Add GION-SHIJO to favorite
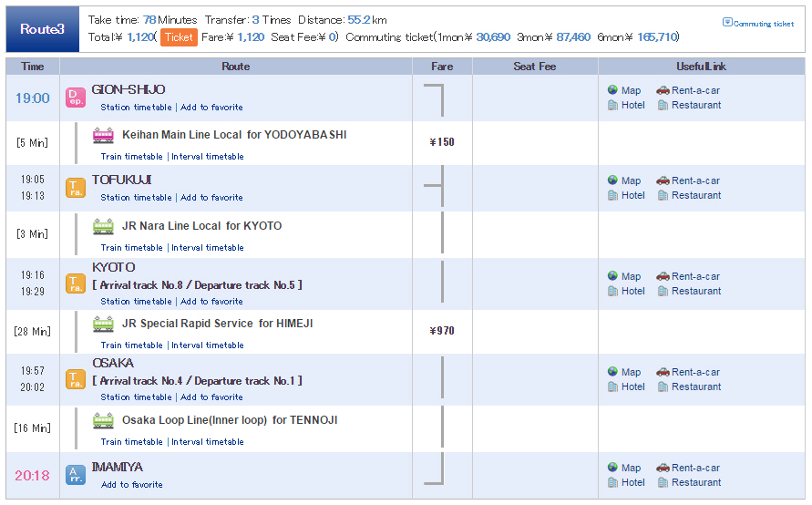This screenshot has height=505, width=812. 211,108
